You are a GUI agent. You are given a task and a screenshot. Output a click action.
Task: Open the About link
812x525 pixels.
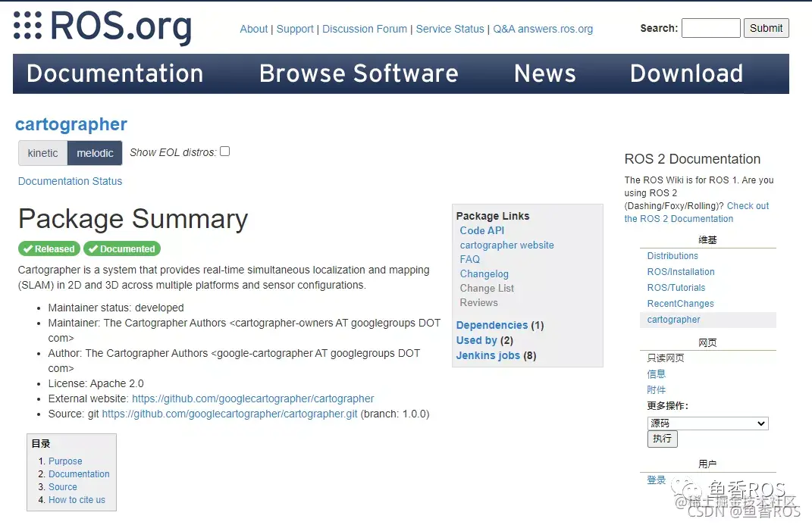pyautogui.click(x=254, y=29)
